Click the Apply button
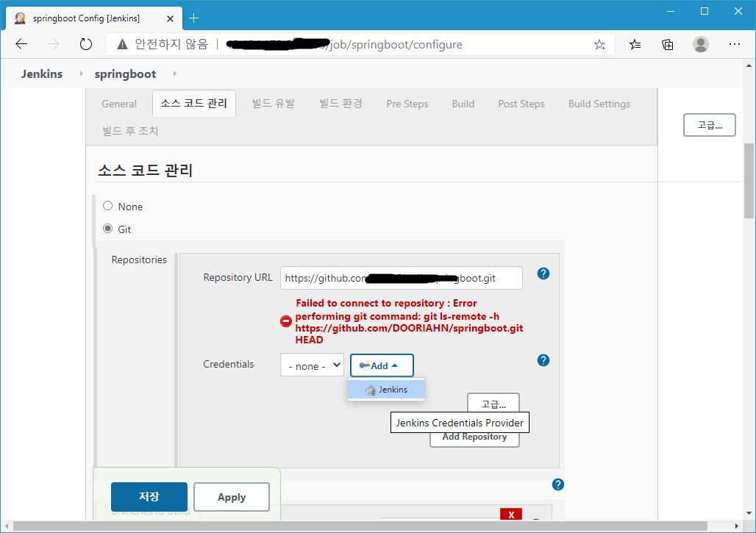The image size is (756, 533). pyautogui.click(x=232, y=497)
